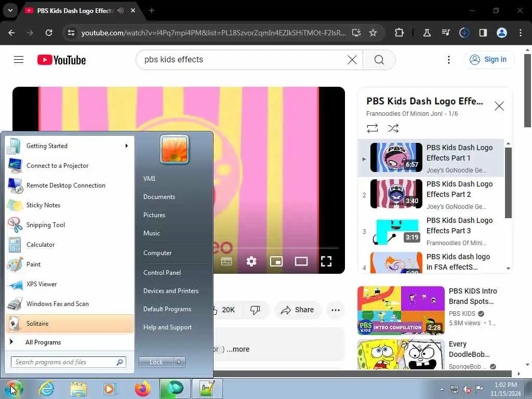Open Chrome Labs flask icon
The height and width of the screenshot is (399, 532).
pyautogui.click(x=427, y=33)
